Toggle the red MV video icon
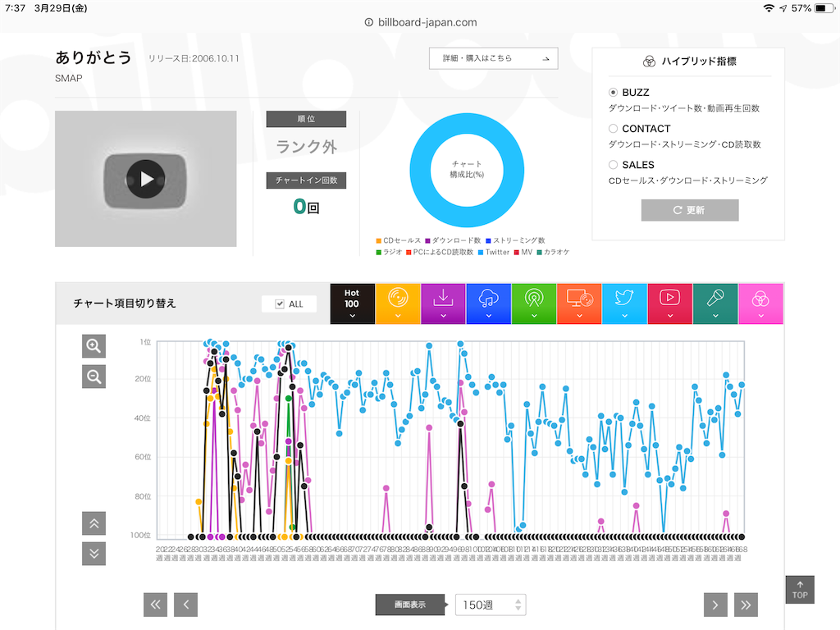The image size is (840, 630). [669, 304]
